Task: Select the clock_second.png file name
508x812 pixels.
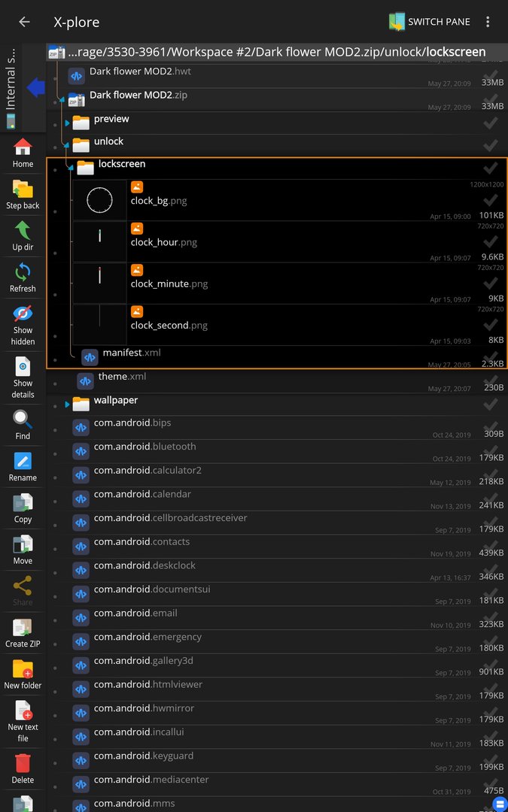Action: 169,326
